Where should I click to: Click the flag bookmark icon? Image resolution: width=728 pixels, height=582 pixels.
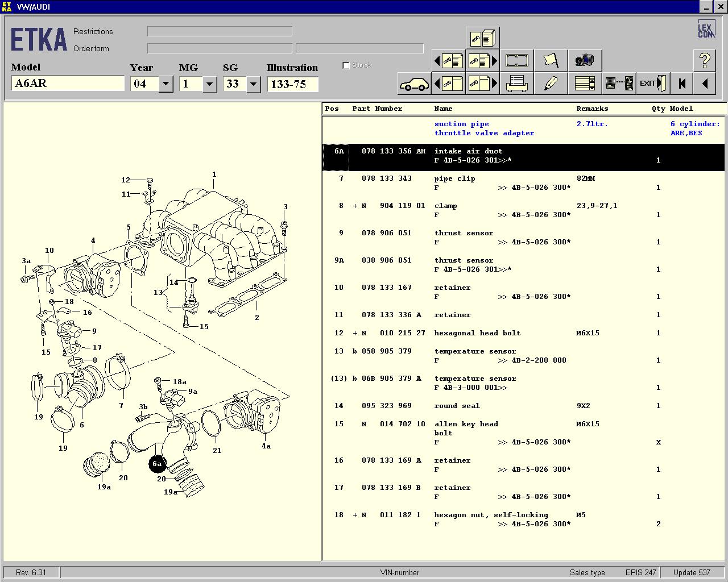click(551, 60)
